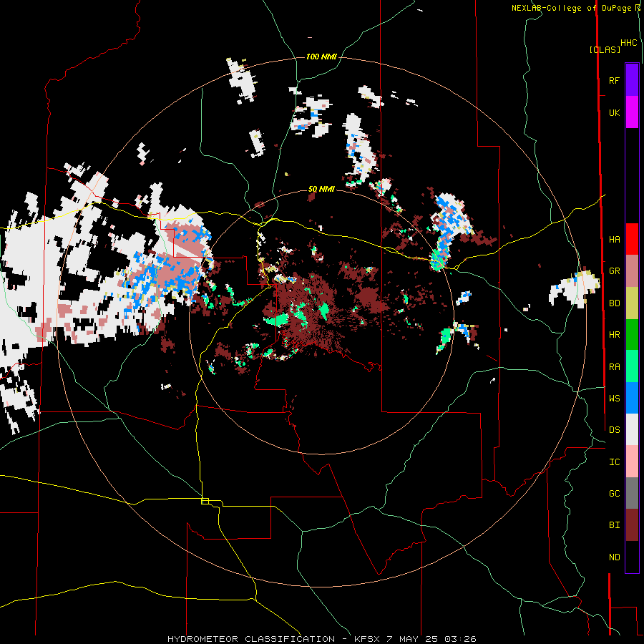Click the HA legend label
This screenshot has height=644, width=644.
point(614,239)
